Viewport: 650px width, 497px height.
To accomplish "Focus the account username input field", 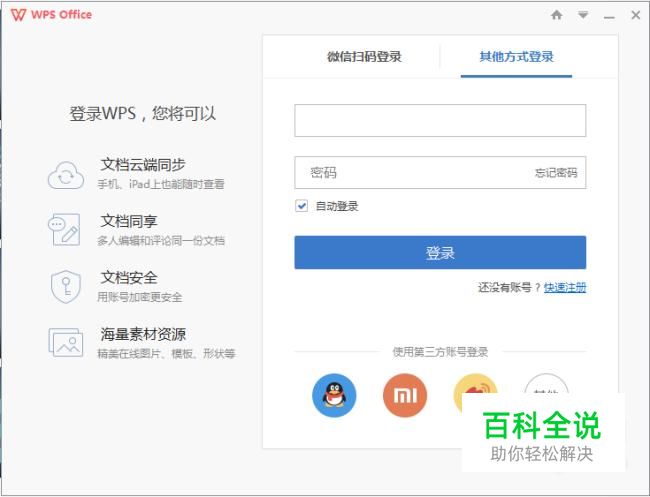I will pos(440,121).
